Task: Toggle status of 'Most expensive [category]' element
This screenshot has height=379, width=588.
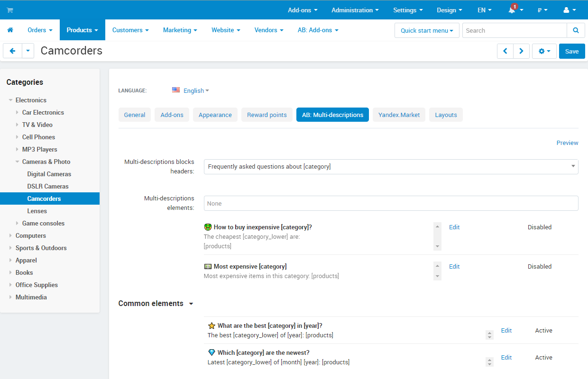Action: [x=539, y=266]
